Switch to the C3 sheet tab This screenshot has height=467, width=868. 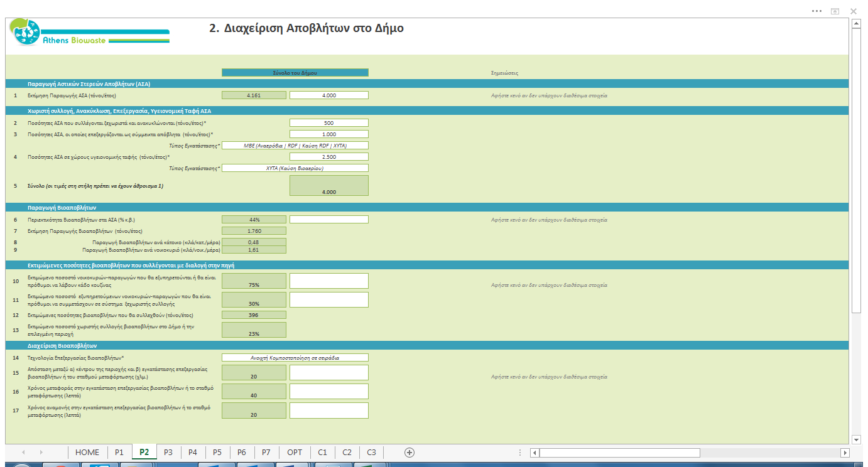(372, 452)
